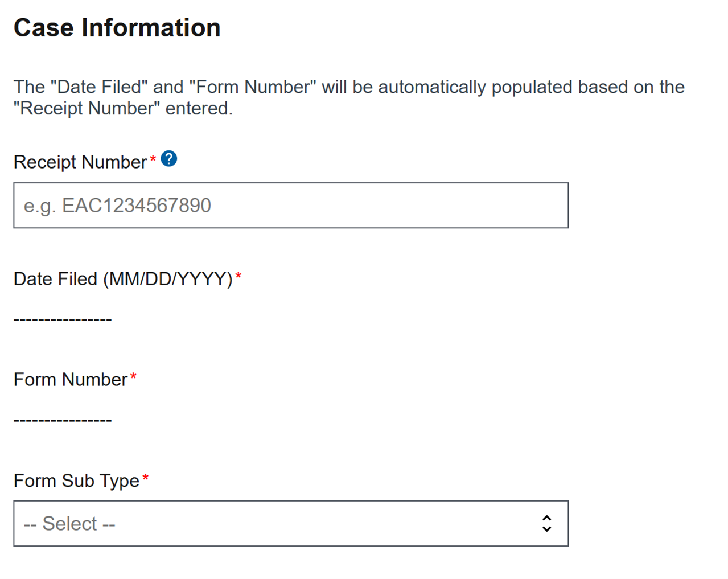This screenshot has height=579, width=728.
Task: Click the Case Information heading
Action: 117,28
